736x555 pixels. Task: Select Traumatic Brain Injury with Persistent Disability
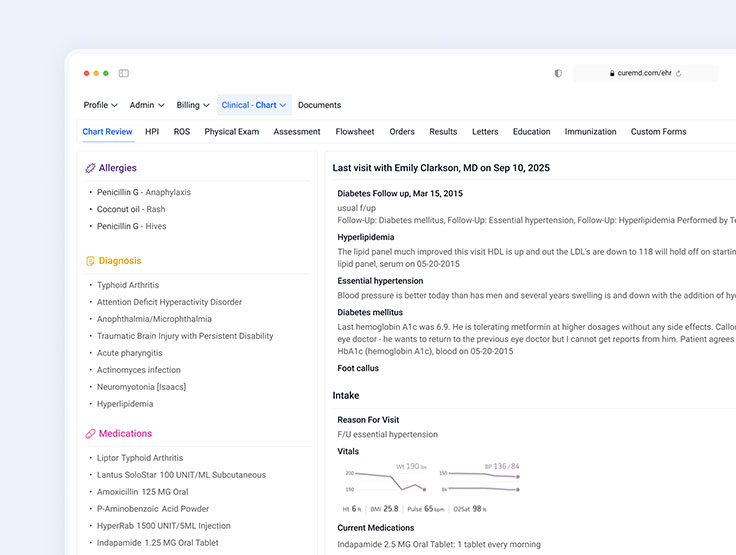185,336
